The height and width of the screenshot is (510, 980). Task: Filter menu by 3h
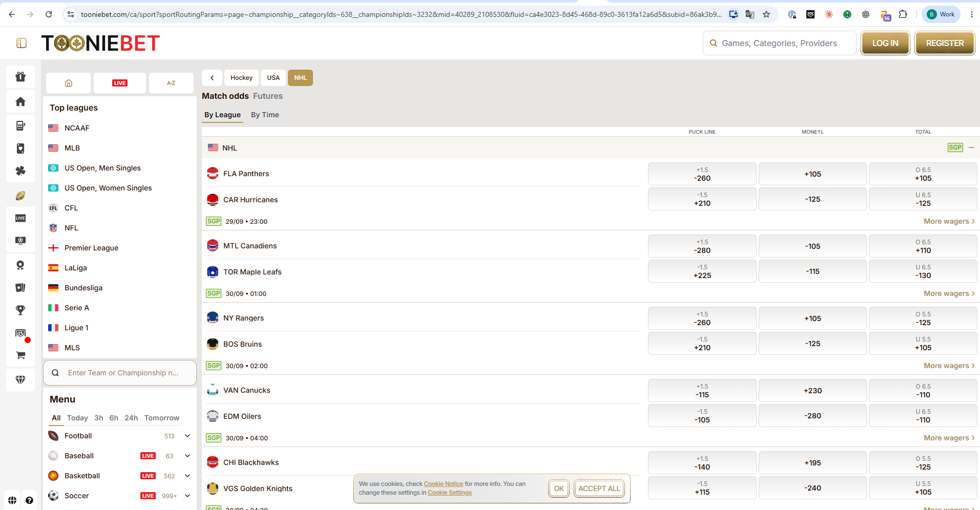click(99, 418)
